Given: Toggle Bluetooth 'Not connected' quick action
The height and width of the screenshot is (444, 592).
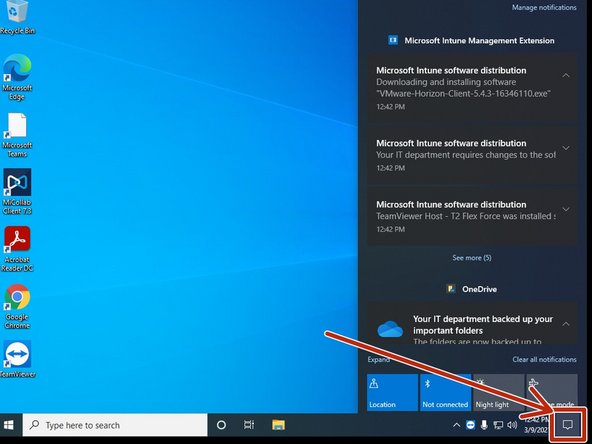Looking at the screenshot, I should click(446, 392).
